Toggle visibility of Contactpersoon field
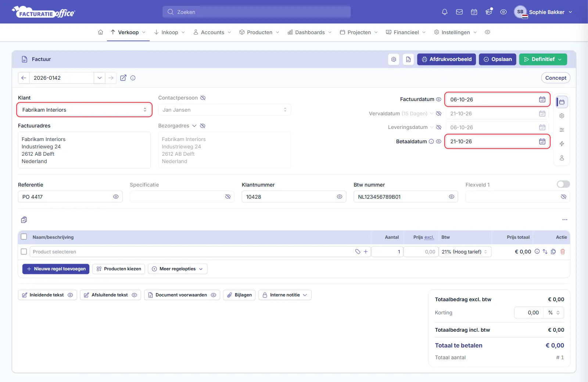This screenshot has width=588, height=382. click(203, 98)
